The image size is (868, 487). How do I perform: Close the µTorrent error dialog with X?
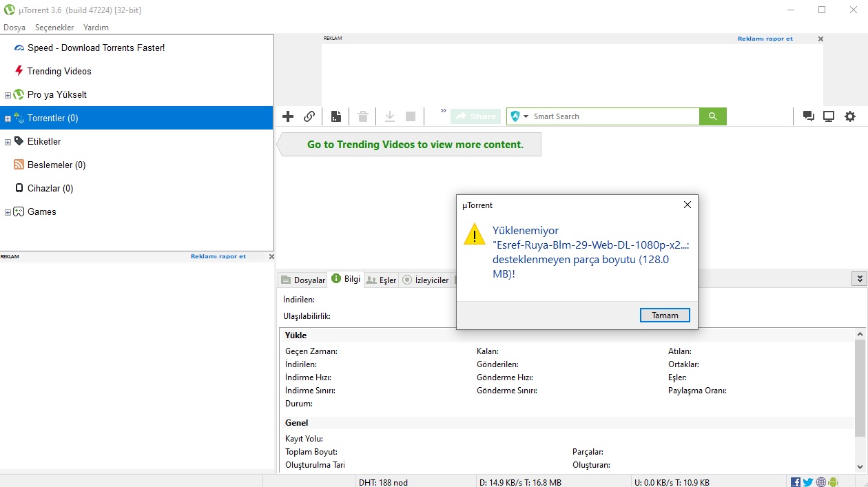pos(687,205)
